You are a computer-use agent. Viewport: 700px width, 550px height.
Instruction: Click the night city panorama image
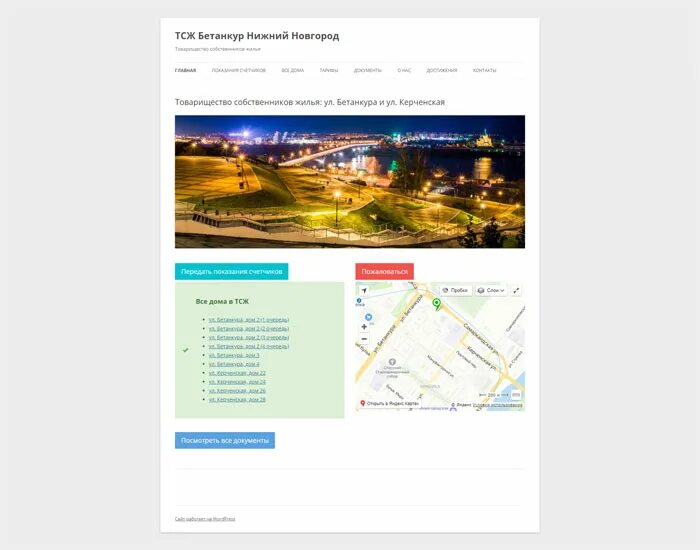(350, 182)
